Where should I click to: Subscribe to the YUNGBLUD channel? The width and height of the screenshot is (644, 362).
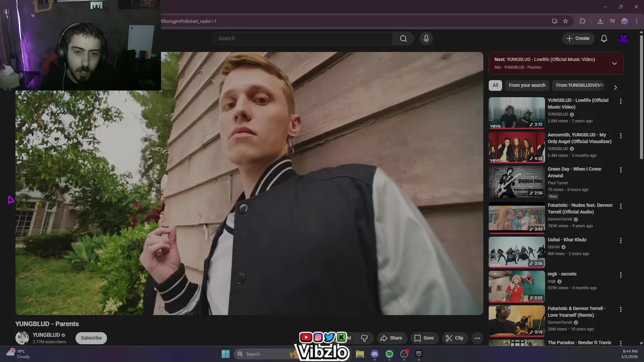91,338
